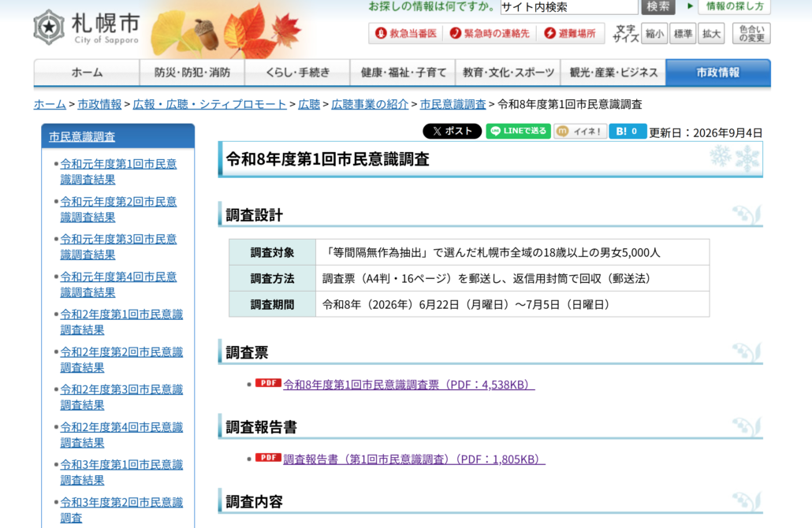
Task: Open 緊急時の連絡先 emergency contacts
Action: pyautogui.click(x=490, y=34)
